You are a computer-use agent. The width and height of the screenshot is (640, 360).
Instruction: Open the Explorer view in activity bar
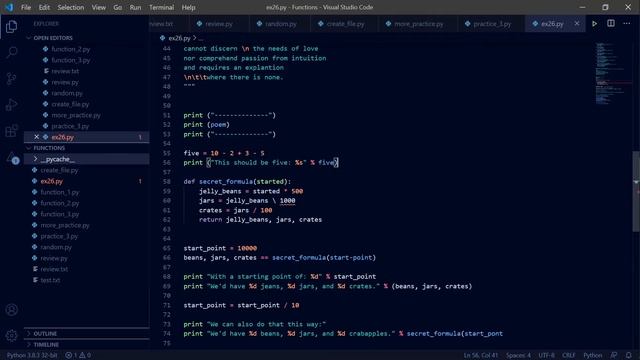pyautogui.click(x=11, y=27)
